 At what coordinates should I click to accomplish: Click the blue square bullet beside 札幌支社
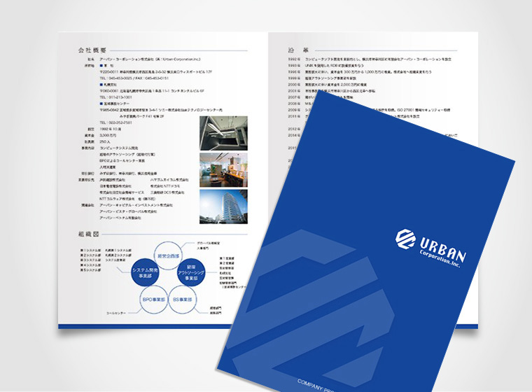coord(101,85)
